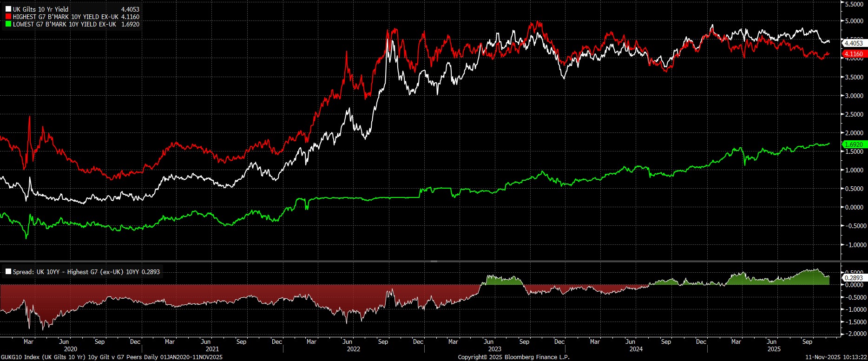Image resolution: width=868 pixels, height=361 pixels.
Task: Click the panel divider handle between charts
Action: point(434,261)
